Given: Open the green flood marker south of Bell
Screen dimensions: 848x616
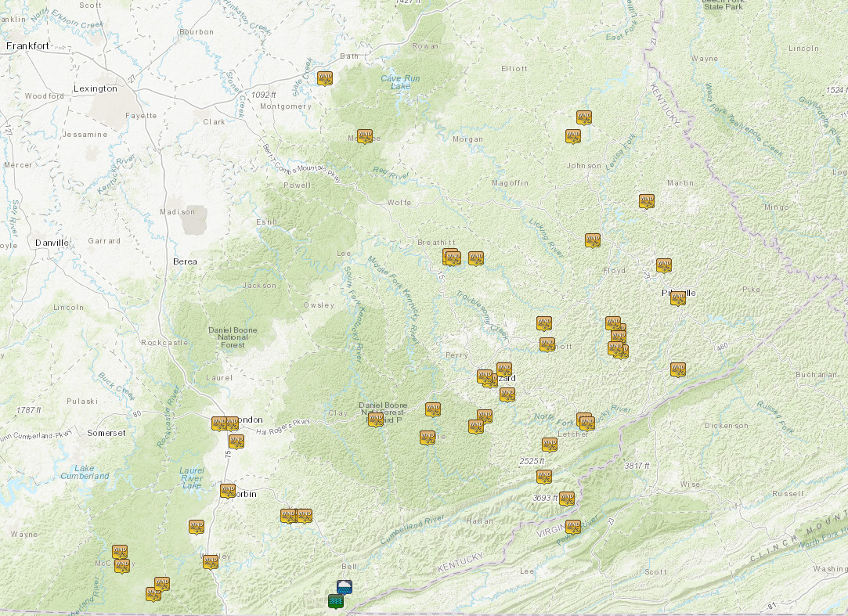Looking at the screenshot, I should (336, 601).
